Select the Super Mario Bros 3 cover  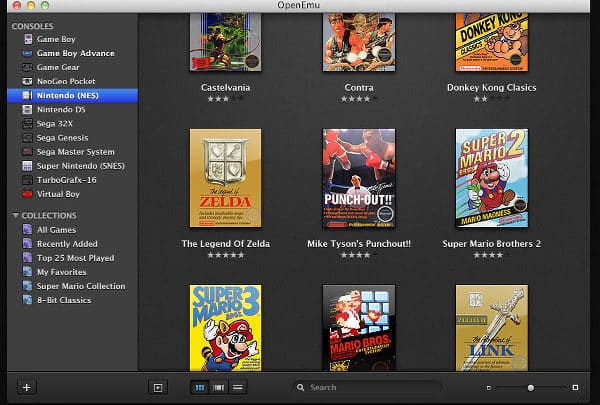[x=226, y=328]
